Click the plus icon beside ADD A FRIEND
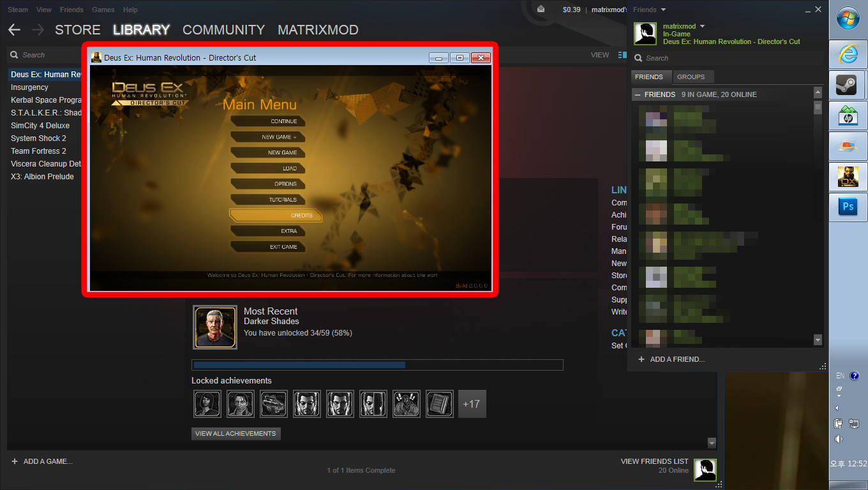This screenshot has width=868, height=490. pos(641,359)
